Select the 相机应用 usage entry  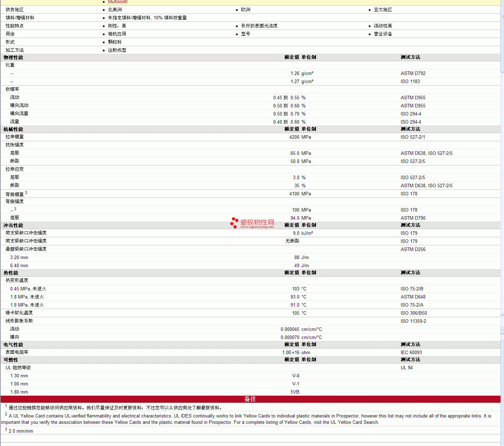117,34
